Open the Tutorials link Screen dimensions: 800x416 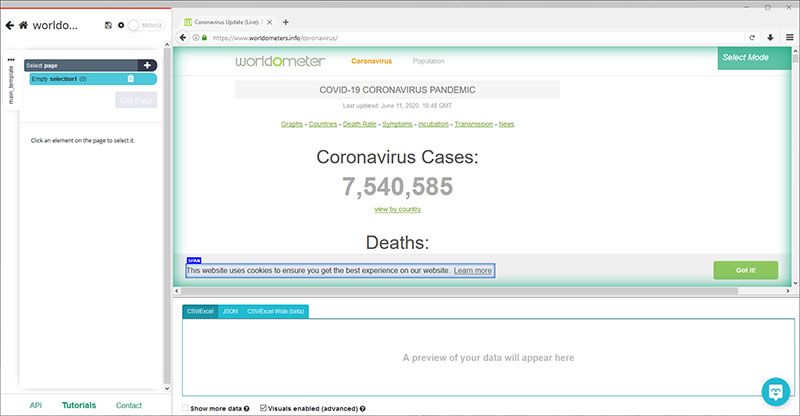79,405
